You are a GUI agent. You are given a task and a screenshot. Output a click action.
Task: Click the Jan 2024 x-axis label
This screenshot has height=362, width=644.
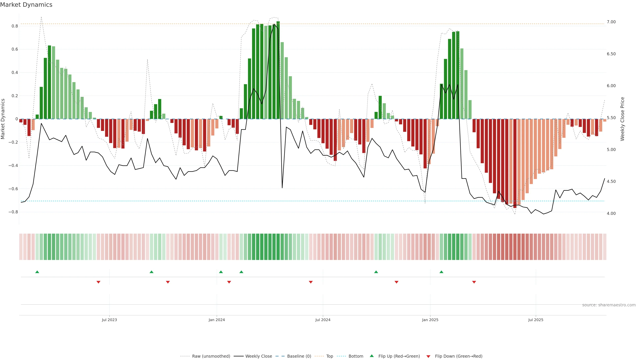click(217, 320)
